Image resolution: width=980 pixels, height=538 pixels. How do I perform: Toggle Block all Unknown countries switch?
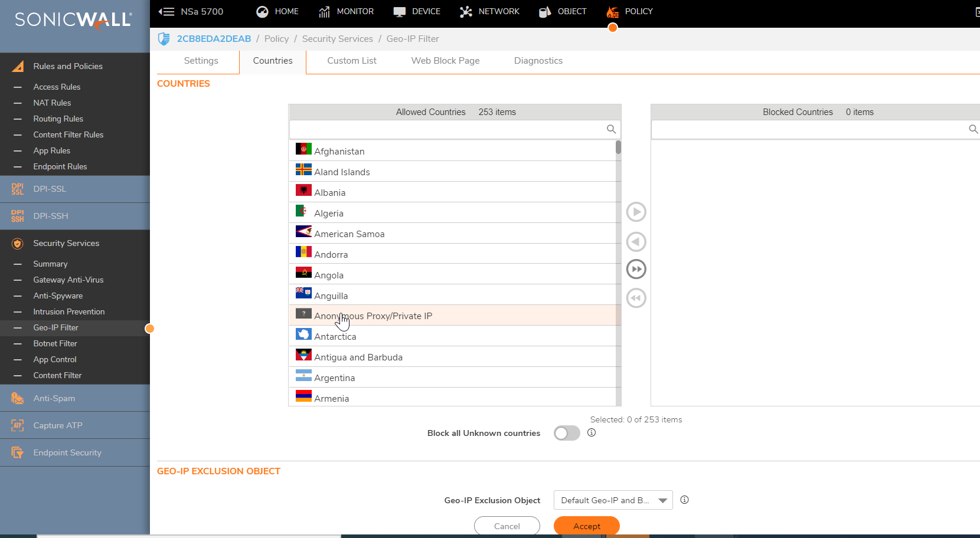pyautogui.click(x=567, y=433)
